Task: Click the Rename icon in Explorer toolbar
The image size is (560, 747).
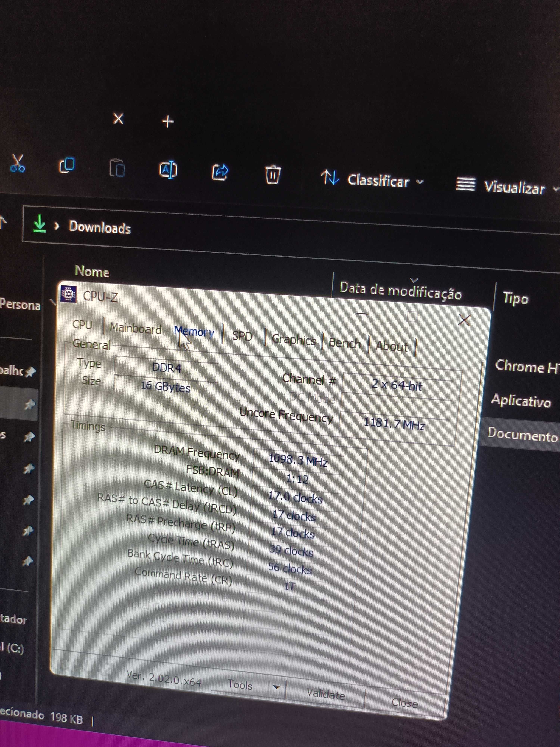Action: point(168,170)
